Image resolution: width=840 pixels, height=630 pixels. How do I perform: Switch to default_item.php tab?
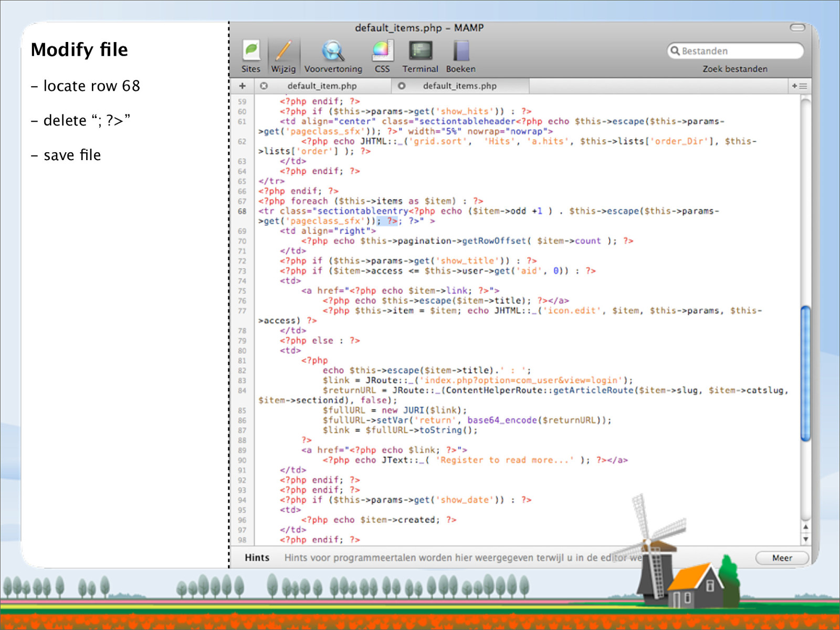(x=322, y=86)
